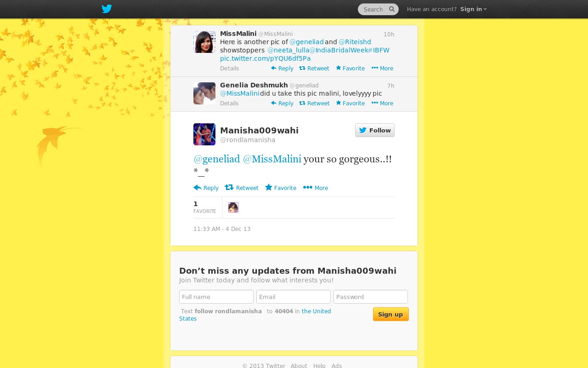Image resolution: width=588 pixels, height=368 pixels.
Task: Click the Sign up button
Action: click(391, 314)
